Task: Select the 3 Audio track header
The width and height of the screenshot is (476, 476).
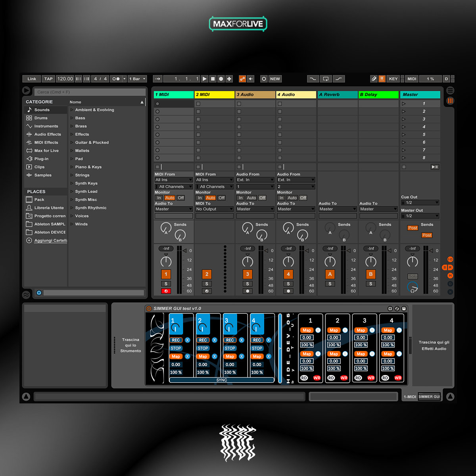Action: point(255,95)
